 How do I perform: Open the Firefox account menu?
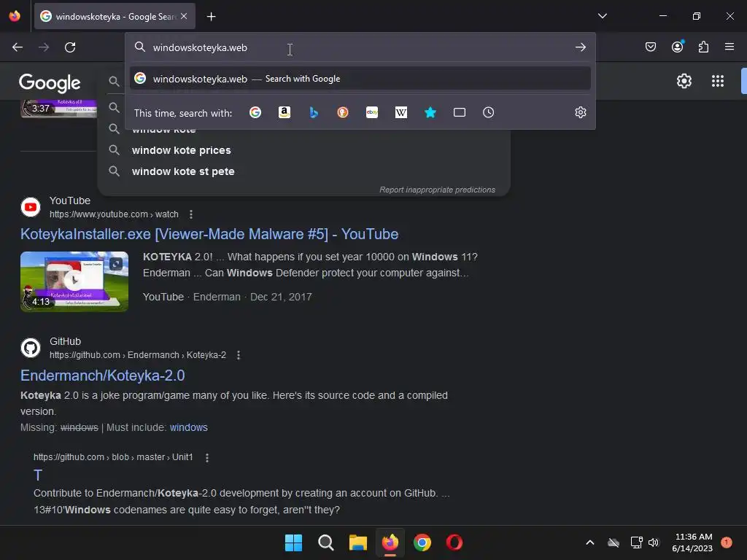point(678,47)
